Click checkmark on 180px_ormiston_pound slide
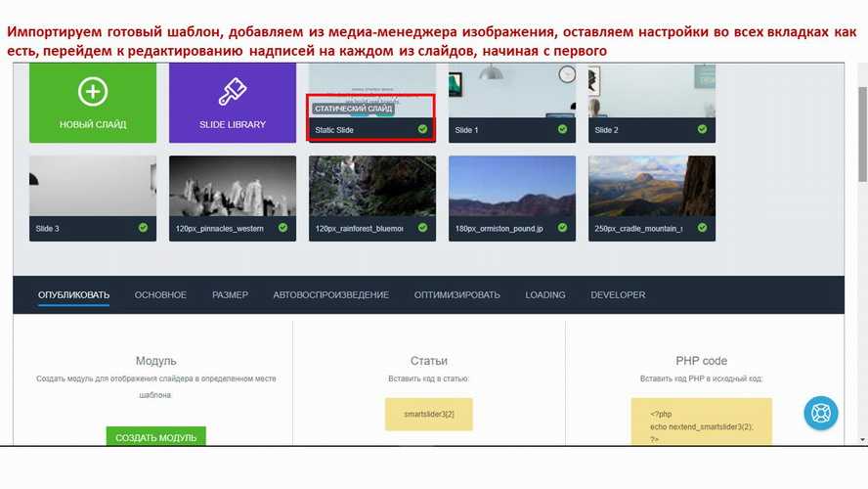The width and height of the screenshot is (868, 489). tap(562, 228)
